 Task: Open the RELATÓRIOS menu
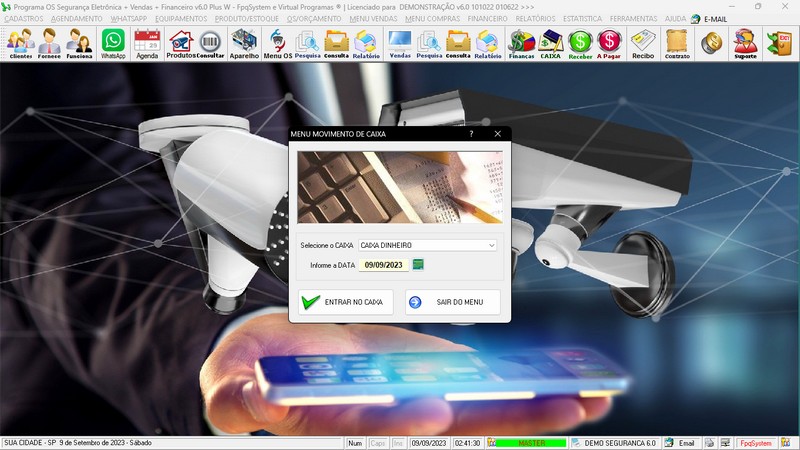[x=535, y=19]
